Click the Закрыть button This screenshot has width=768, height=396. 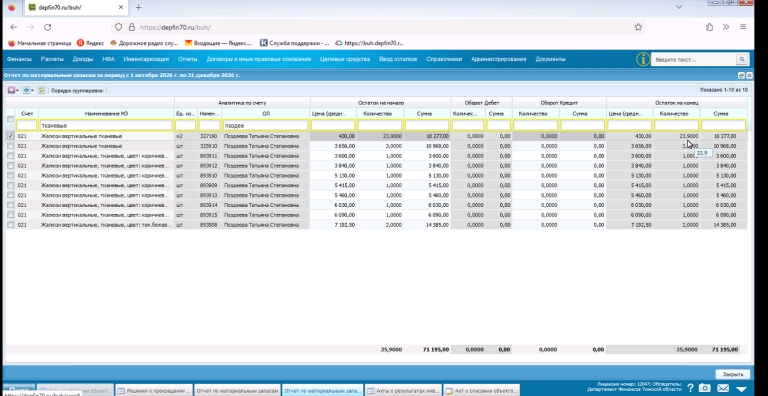(x=732, y=374)
